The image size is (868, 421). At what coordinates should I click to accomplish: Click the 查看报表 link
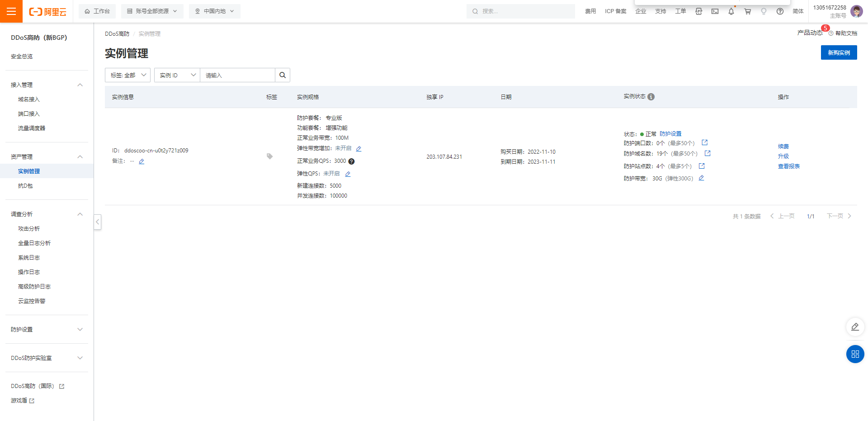(789, 166)
